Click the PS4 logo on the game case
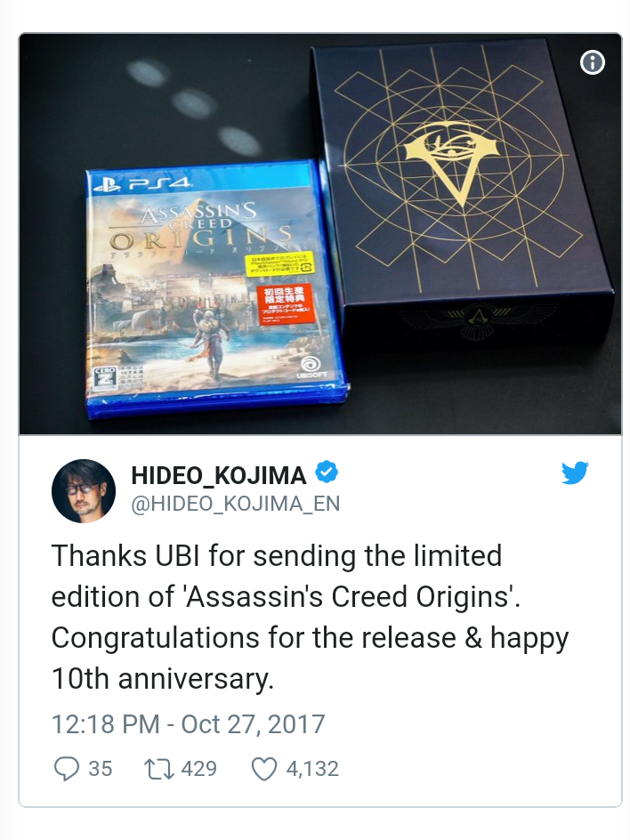The image size is (630, 840). point(142,185)
